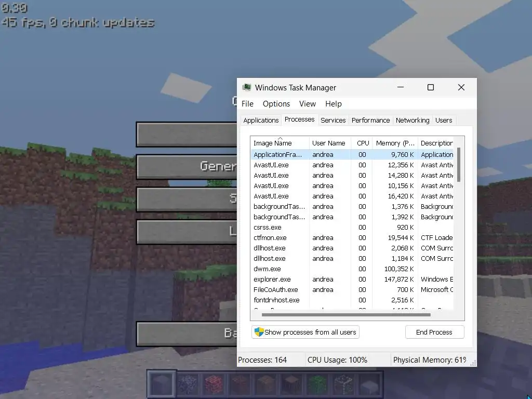Switch to the Performance tab
Viewport: 532px width, 399px height.
click(370, 121)
